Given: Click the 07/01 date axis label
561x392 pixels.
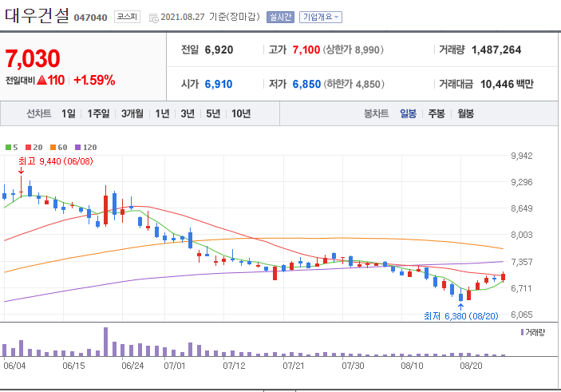Looking at the screenshot, I should click(x=175, y=366).
